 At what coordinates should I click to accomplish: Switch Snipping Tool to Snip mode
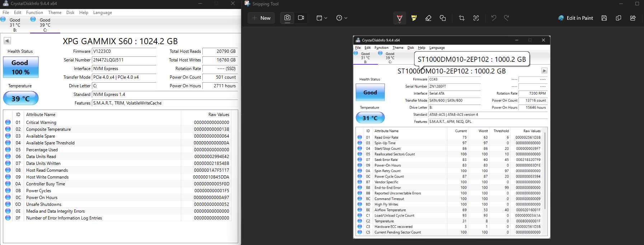pyautogui.click(x=287, y=18)
